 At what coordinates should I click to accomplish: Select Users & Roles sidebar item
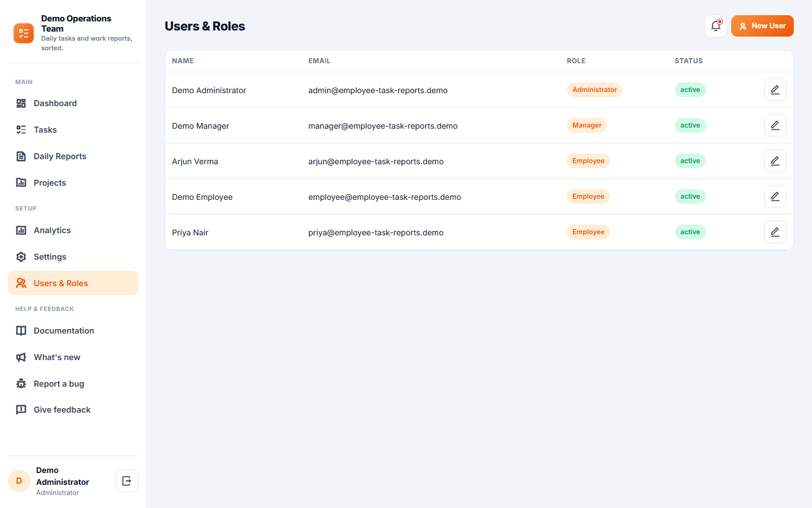point(73,283)
